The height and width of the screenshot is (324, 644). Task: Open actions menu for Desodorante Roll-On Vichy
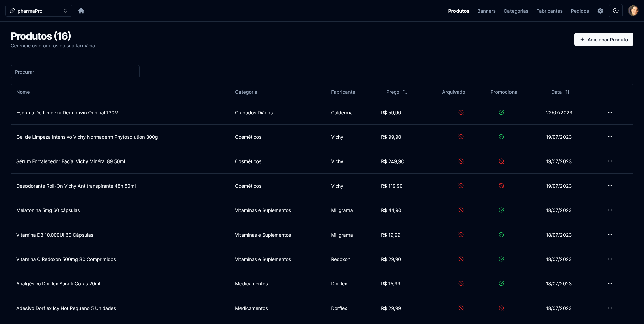[x=610, y=186]
